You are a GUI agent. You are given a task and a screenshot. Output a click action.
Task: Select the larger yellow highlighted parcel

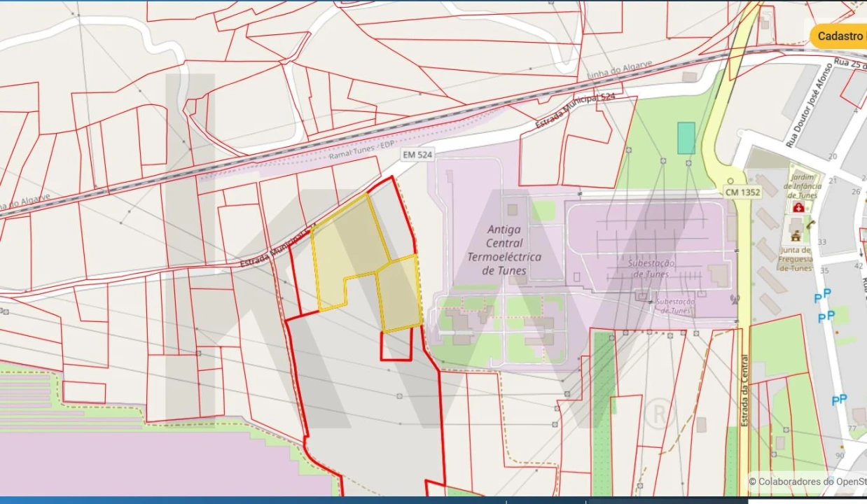[x=347, y=248]
